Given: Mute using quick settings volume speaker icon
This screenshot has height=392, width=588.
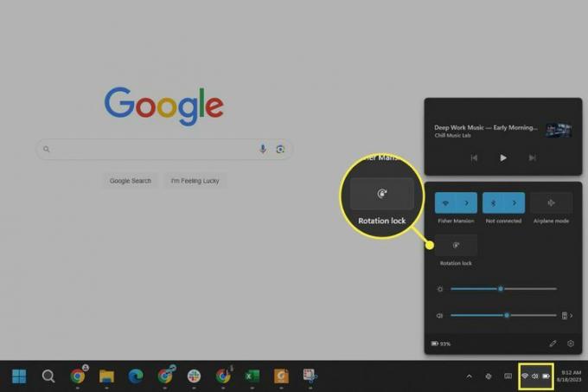Looking at the screenshot, I should (x=439, y=316).
